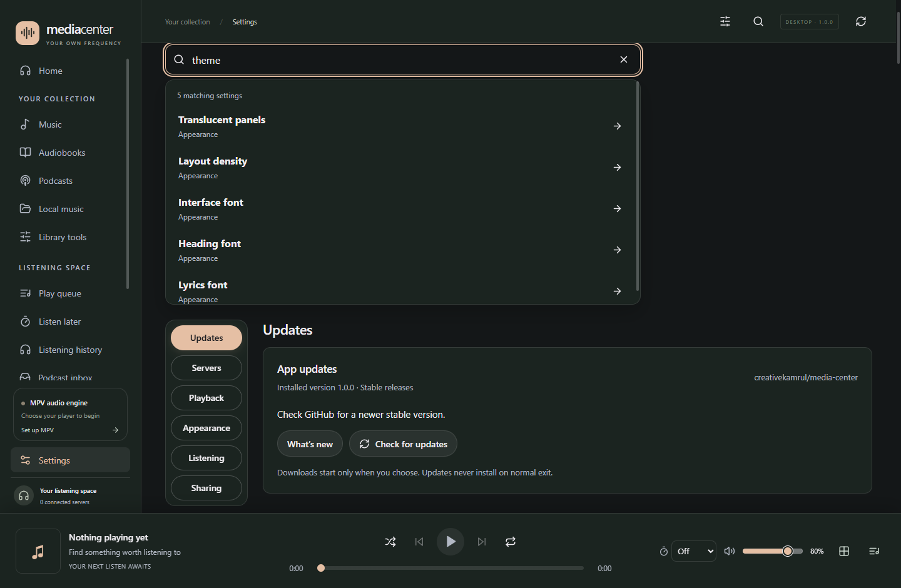The image size is (901, 588).
Task: Mute audio with the speaker icon
Action: tap(730, 551)
